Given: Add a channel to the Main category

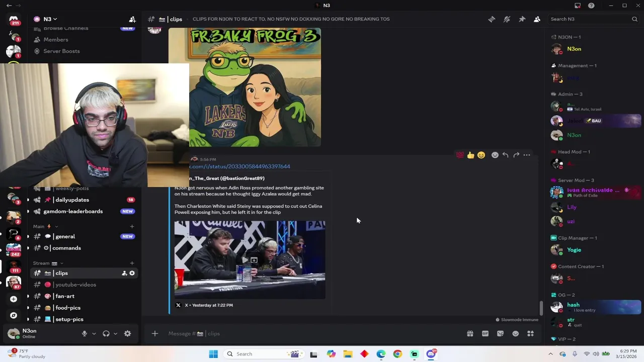Looking at the screenshot, I should click(x=132, y=226).
